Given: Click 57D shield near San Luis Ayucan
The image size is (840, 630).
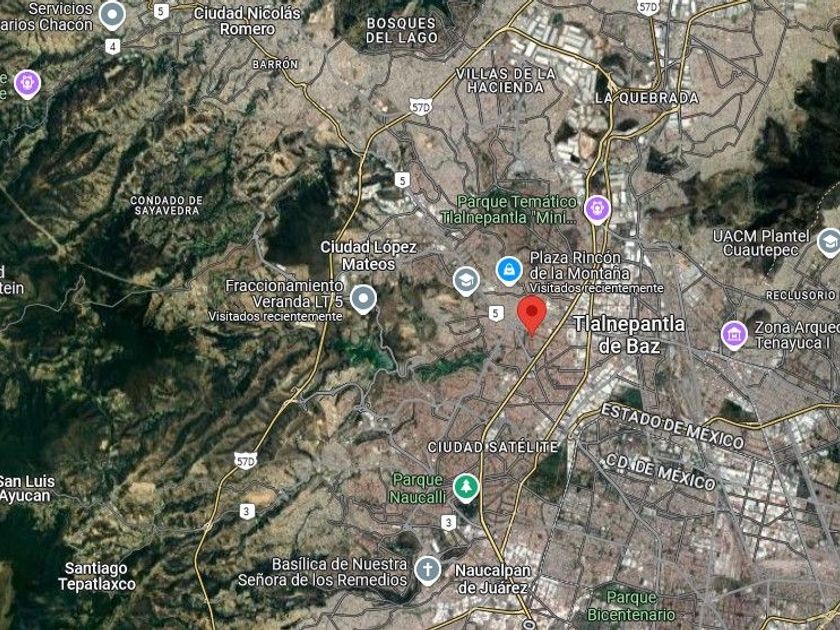Looking at the screenshot, I should 245,460.
